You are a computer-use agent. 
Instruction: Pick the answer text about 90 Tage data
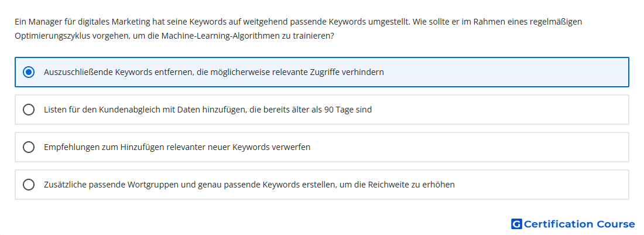(x=208, y=110)
